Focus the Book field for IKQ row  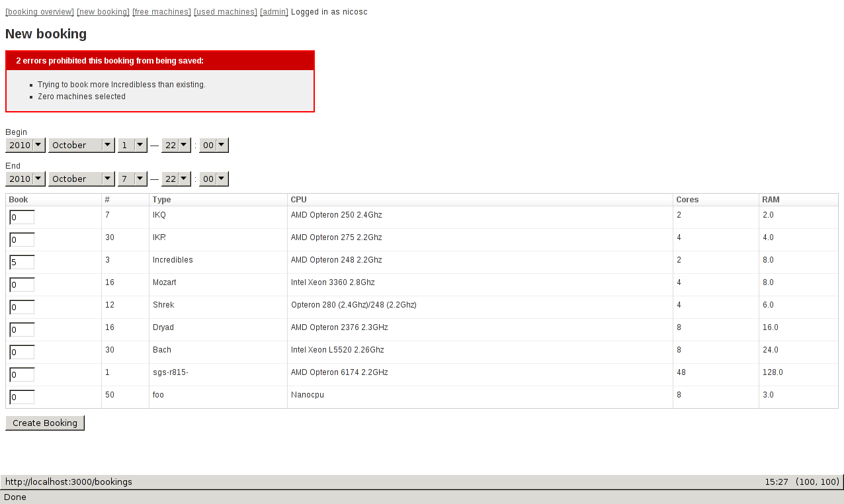click(x=22, y=218)
